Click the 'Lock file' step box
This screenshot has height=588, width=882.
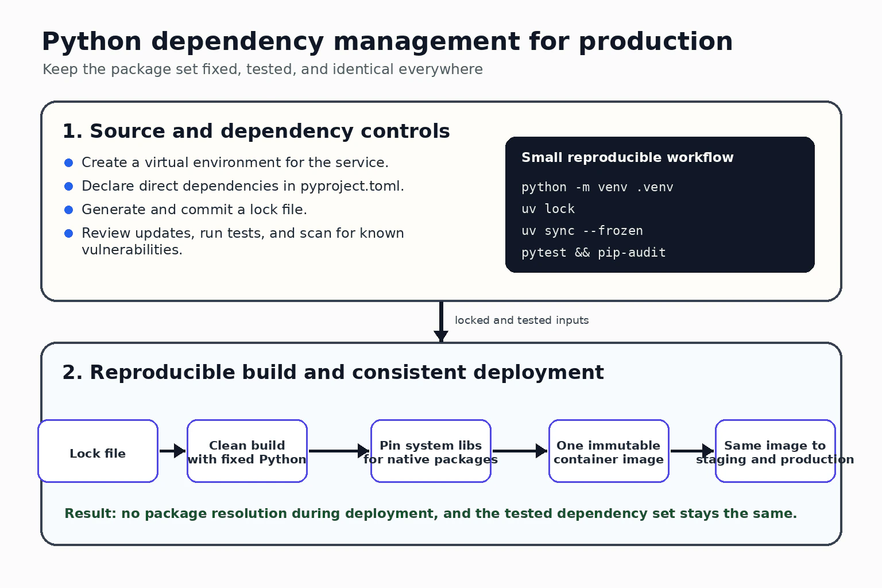(98, 451)
